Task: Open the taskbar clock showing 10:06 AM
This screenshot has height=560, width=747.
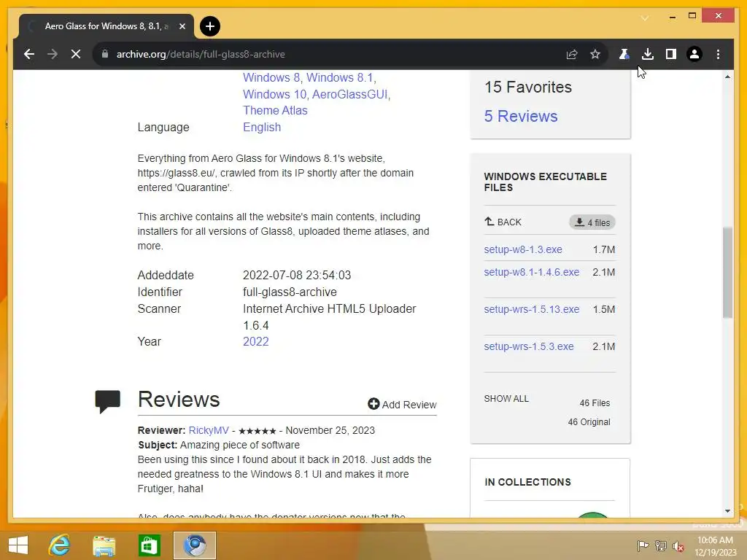Action: (715, 545)
